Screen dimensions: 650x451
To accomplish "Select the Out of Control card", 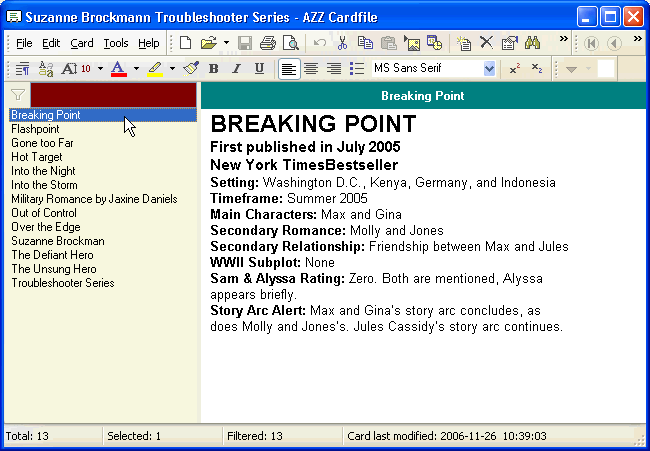I will [103, 213].
